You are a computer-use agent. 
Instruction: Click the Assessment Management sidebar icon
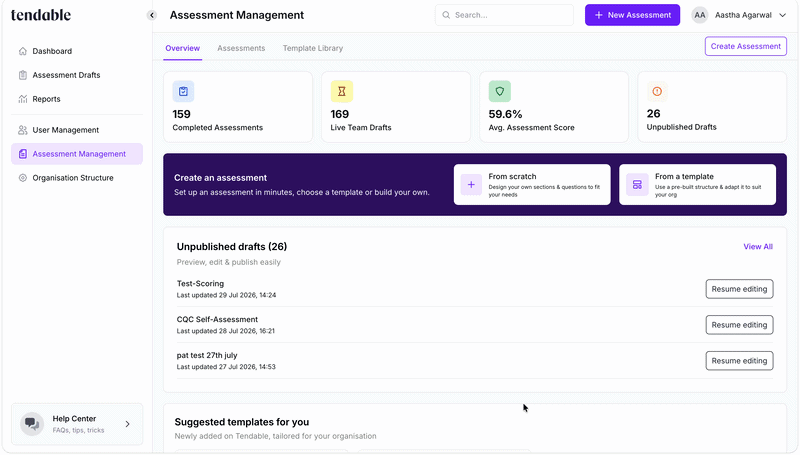click(x=22, y=154)
